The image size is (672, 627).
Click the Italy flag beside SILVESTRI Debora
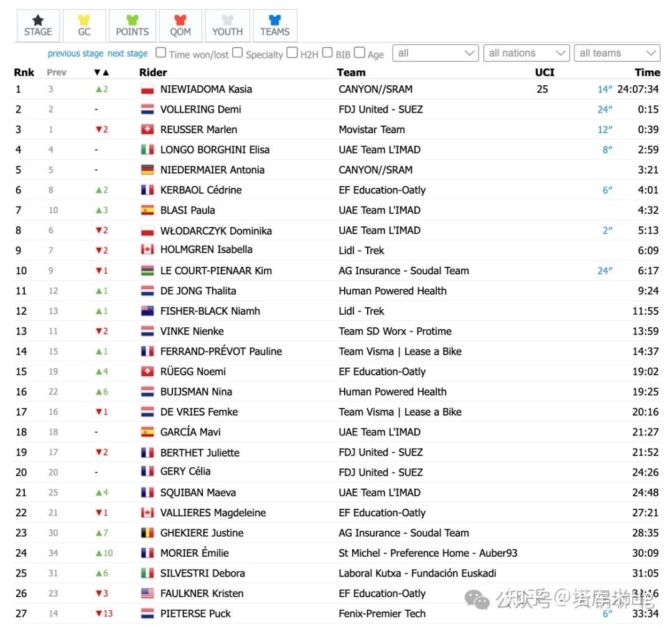click(x=147, y=574)
